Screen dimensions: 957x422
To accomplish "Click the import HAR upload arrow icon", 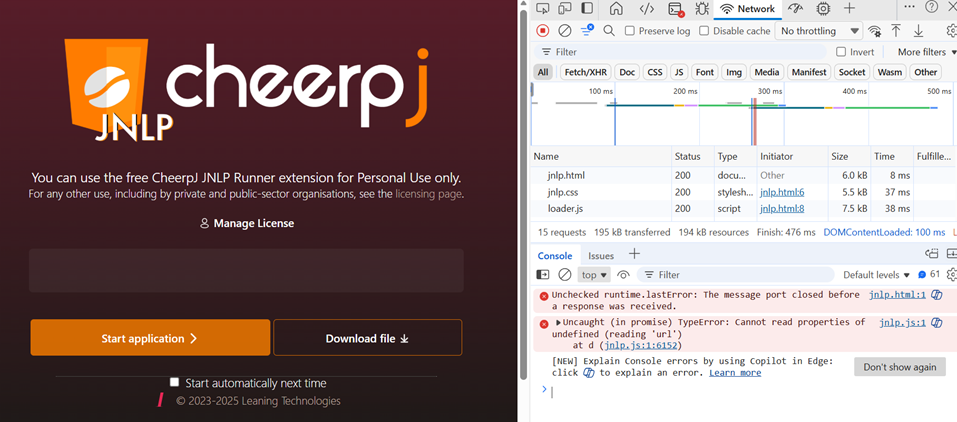I will coord(896,31).
